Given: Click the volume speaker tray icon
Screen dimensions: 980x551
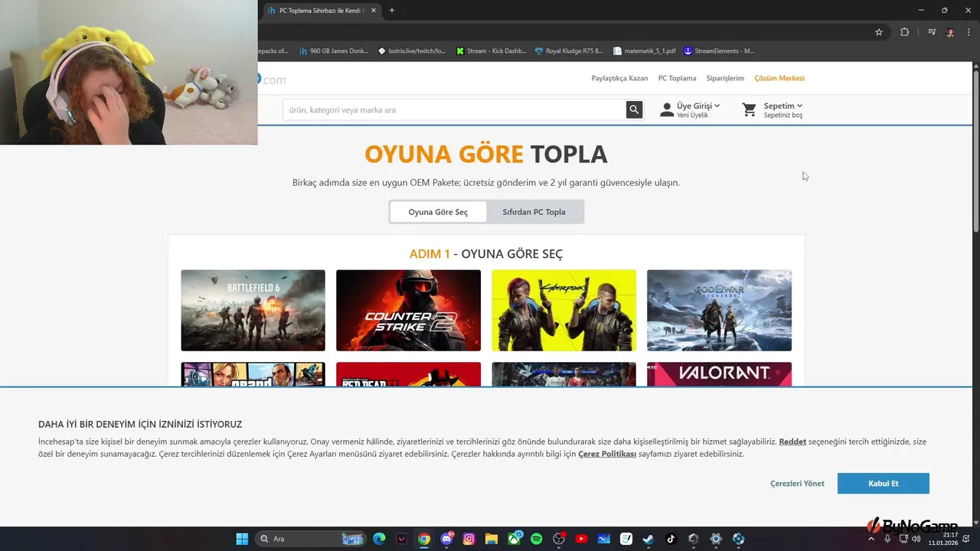Looking at the screenshot, I should [x=916, y=539].
